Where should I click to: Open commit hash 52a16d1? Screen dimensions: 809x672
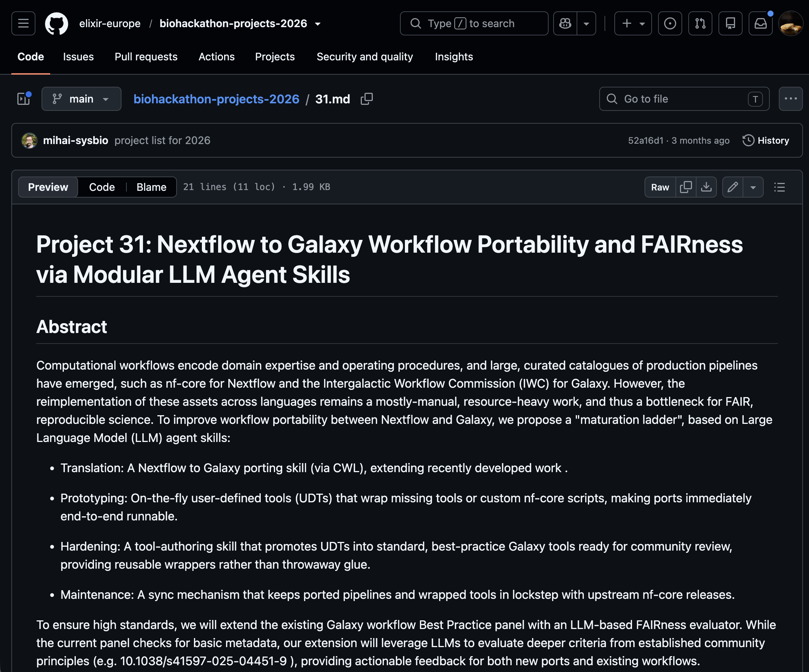pos(646,141)
